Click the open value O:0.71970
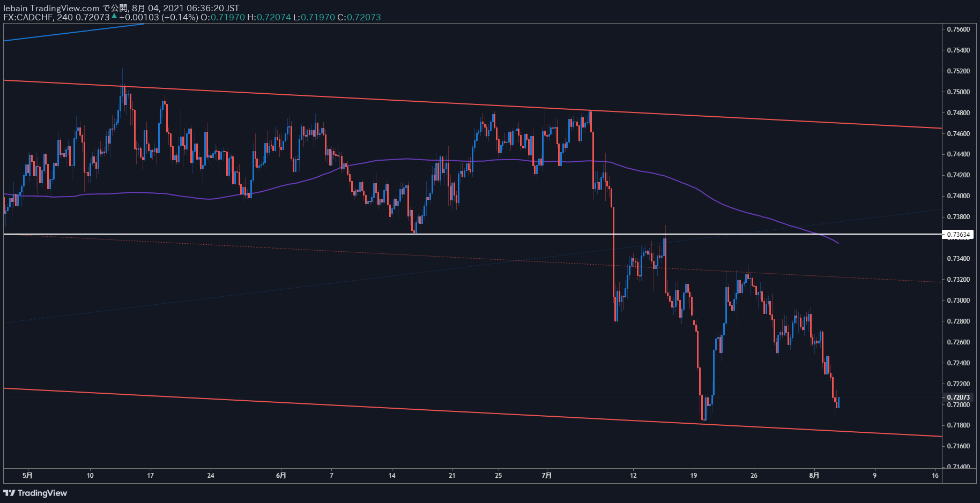This screenshot has width=980, height=503. tap(222, 17)
